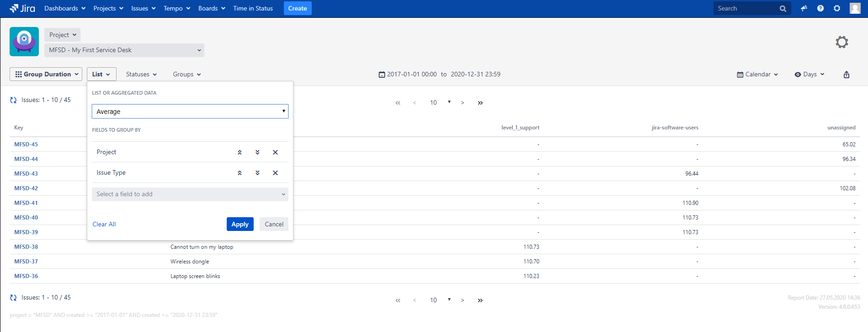868x332 pixels.
Task: Expand the Average aggregation dropdown
Action: [190, 112]
